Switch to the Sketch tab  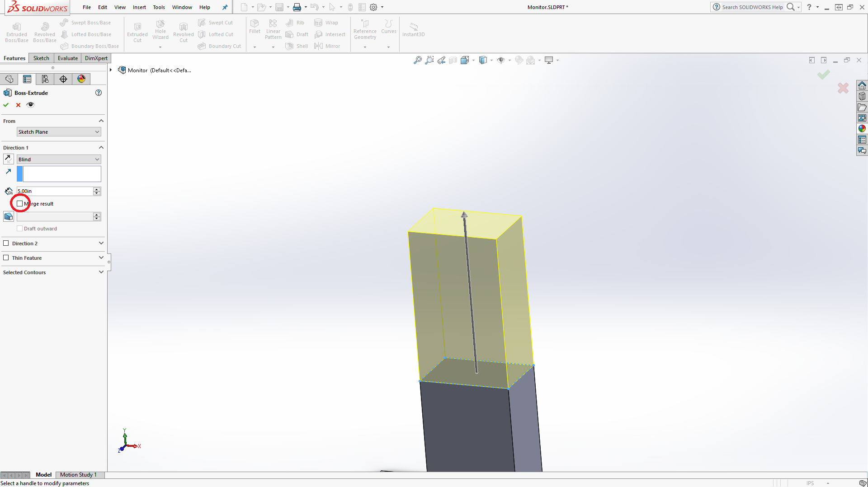click(x=41, y=58)
